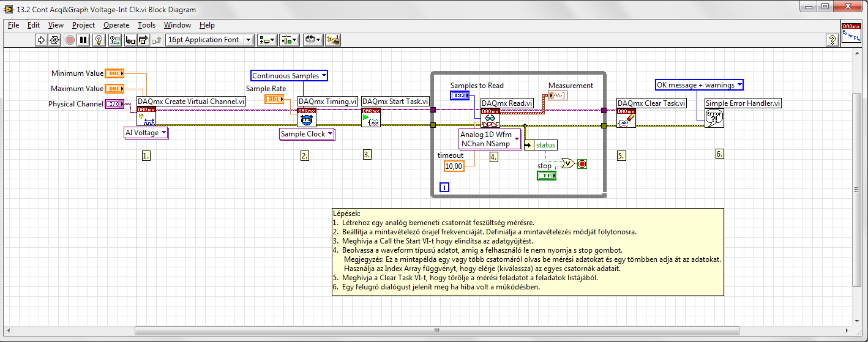The width and height of the screenshot is (868, 342).
Task: Click the timeout 10,00 constant
Action: point(454,166)
